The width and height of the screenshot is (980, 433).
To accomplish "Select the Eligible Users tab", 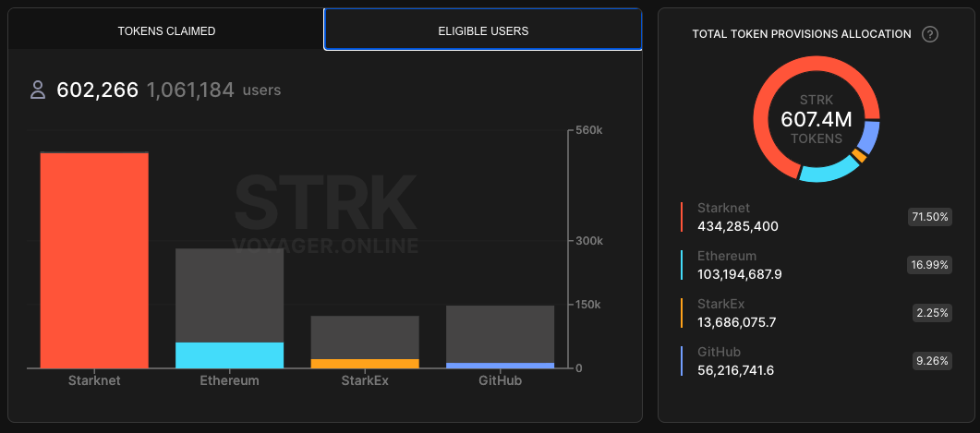I will click(483, 30).
